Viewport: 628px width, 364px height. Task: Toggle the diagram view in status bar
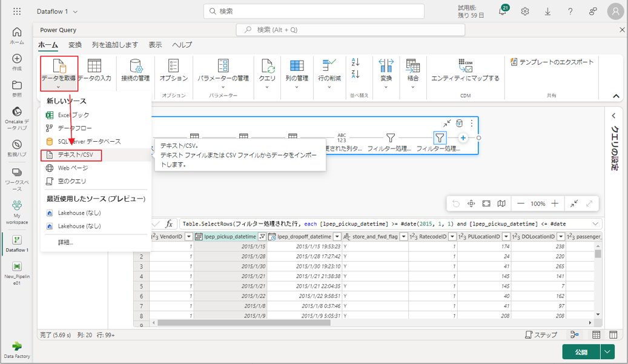[574, 335]
